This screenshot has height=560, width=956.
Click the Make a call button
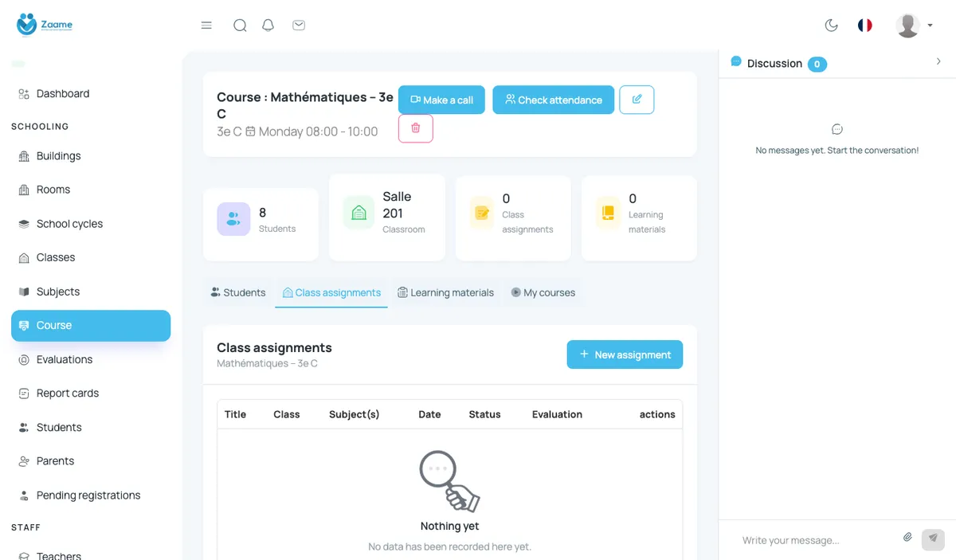[x=441, y=100]
